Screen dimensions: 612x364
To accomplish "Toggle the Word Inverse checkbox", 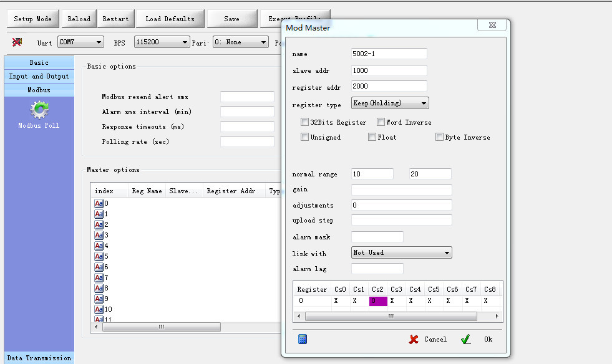I will [381, 122].
